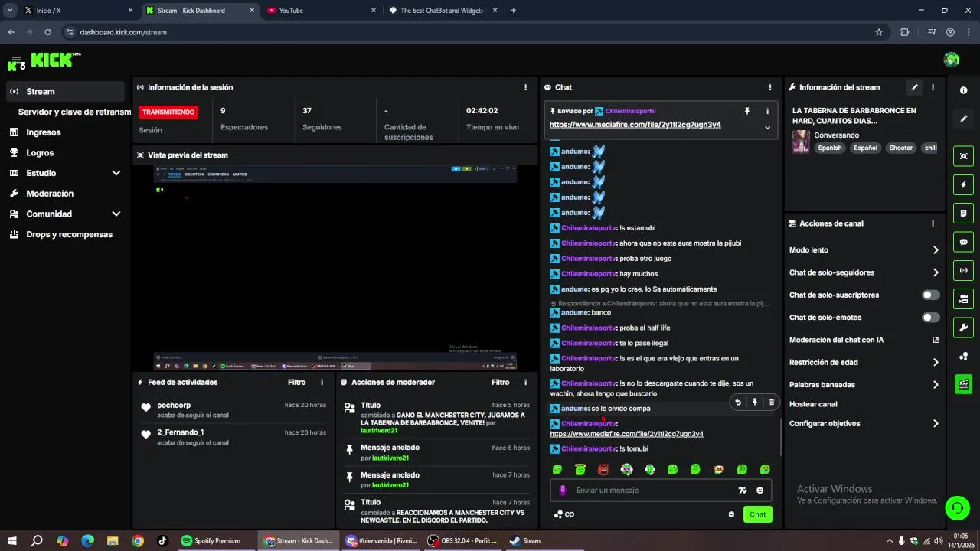Viewport: 980px width, 551px height.
Task: Undo icon on andume's 'se le olvidó compa' message
Action: (x=738, y=403)
